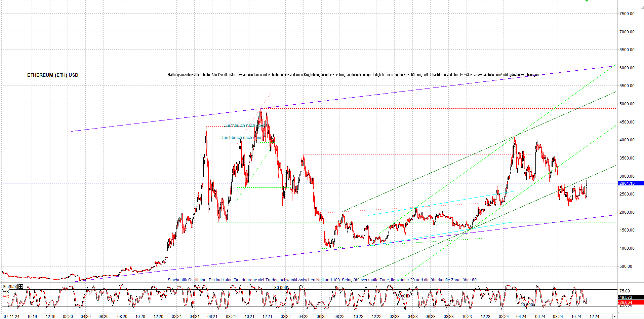The width and height of the screenshot is (644, 319).
Task: Click the 12 22 date axis label
Action: coord(376,317)
